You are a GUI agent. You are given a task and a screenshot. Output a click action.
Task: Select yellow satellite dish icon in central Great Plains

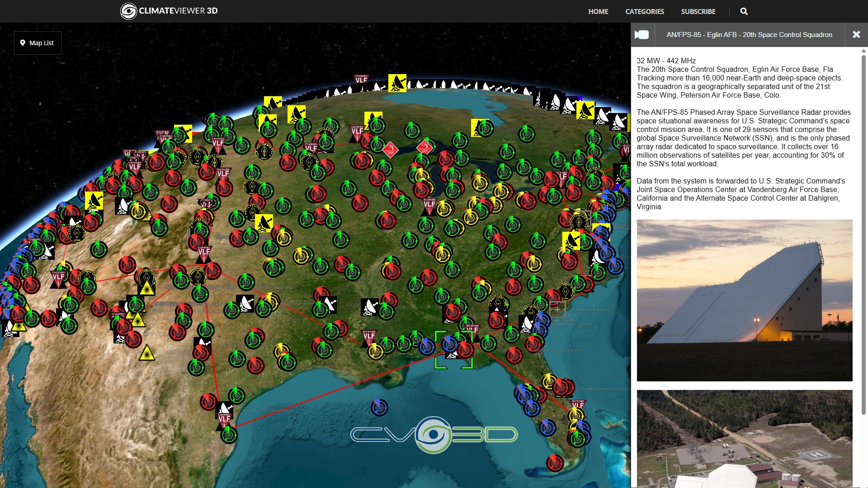(264, 223)
